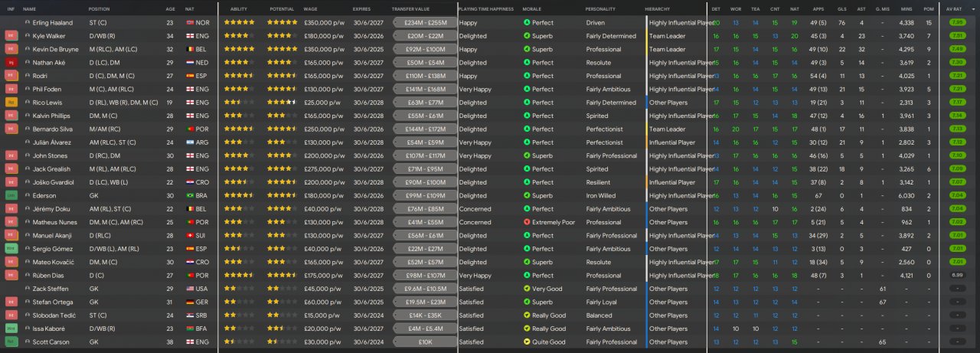This screenshot has width=980, height=353.
Task: Click Haaland's £234M - £255M transfer value
Action: point(424,23)
